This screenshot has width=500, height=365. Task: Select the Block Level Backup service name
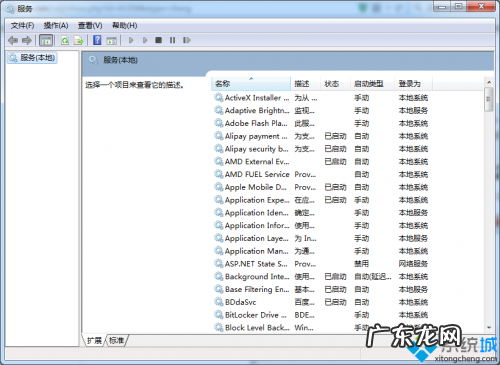pyautogui.click(x=257, y=328)
